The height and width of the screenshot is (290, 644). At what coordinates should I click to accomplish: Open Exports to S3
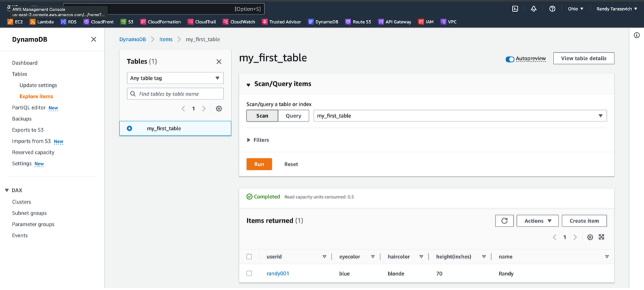(x=28, y=130)
